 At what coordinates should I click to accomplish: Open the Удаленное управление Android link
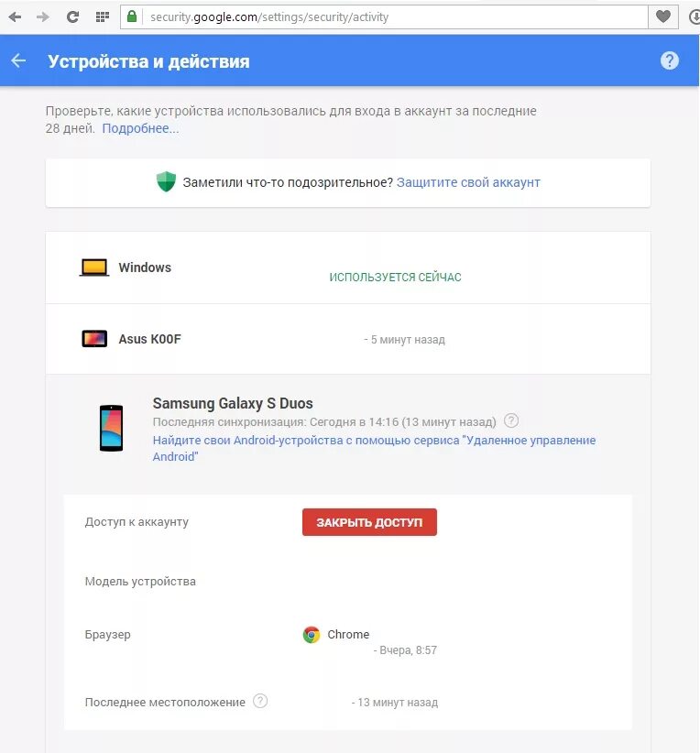(x=374, y=448)
